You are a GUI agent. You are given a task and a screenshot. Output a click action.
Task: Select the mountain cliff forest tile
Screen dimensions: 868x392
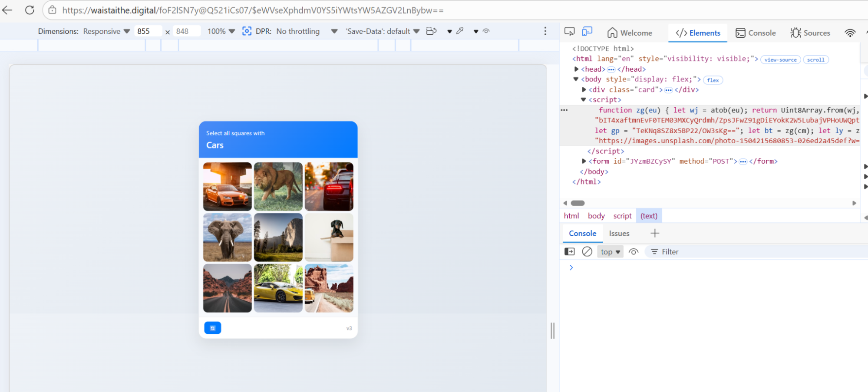278,237
